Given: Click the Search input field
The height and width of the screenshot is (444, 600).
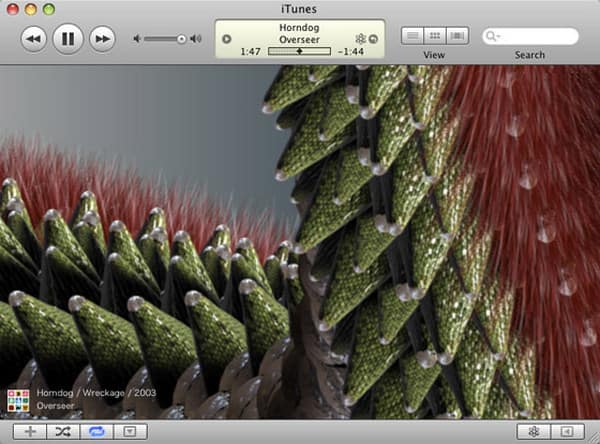Looking at the screenshot, I should (530, 36).
